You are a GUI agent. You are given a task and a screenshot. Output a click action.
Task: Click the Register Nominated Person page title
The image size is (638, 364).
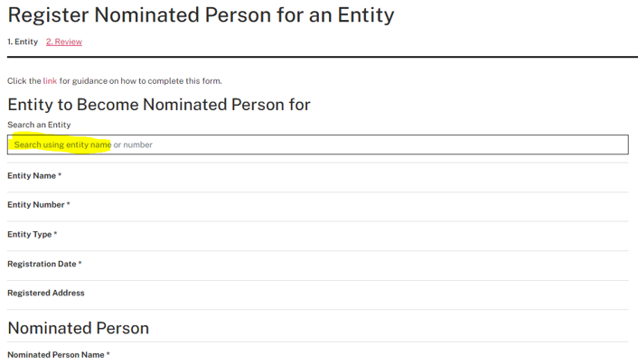[x=201, y=14]
